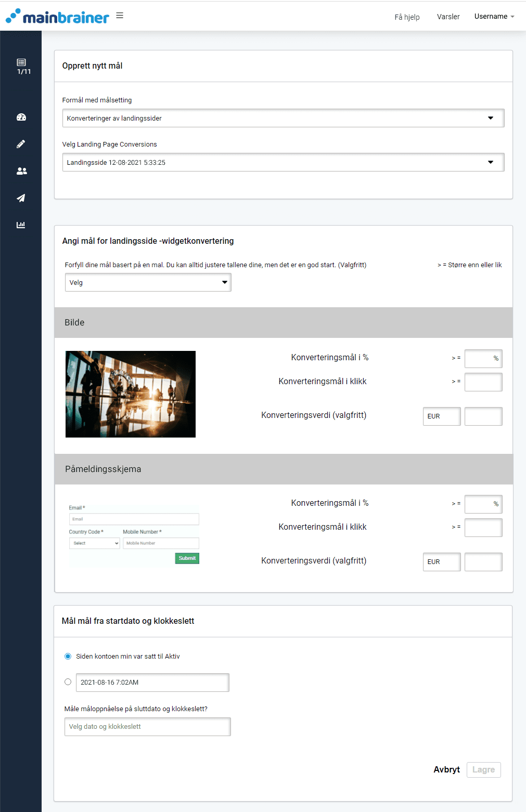Open the dashboard from the sidebar
Image resolution: width=526 pixels, height=812 pixels.
tap(21, 117)
